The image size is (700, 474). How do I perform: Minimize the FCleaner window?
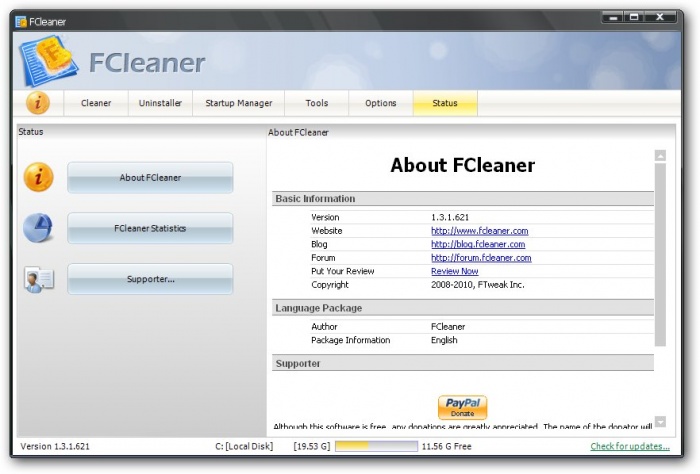613,17
